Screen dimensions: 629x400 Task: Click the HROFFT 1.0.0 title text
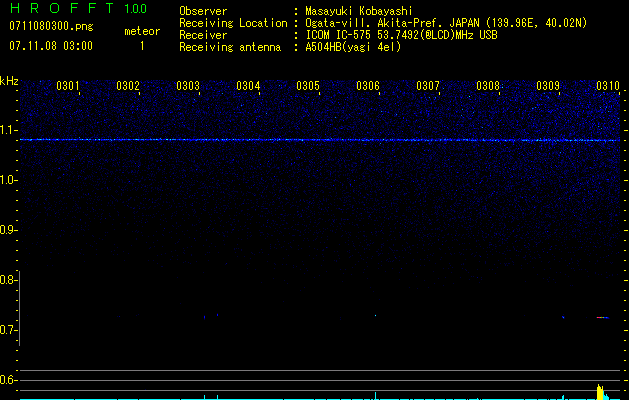click(78, 8)
